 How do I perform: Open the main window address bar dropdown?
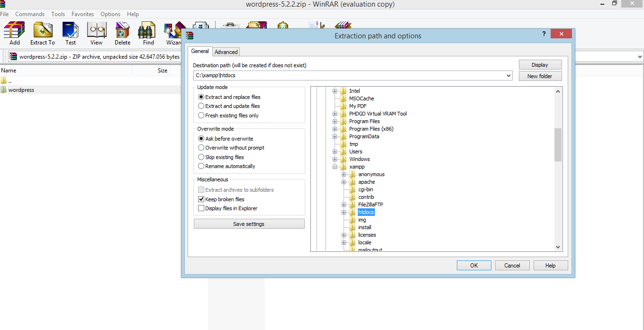click(640, 57)
